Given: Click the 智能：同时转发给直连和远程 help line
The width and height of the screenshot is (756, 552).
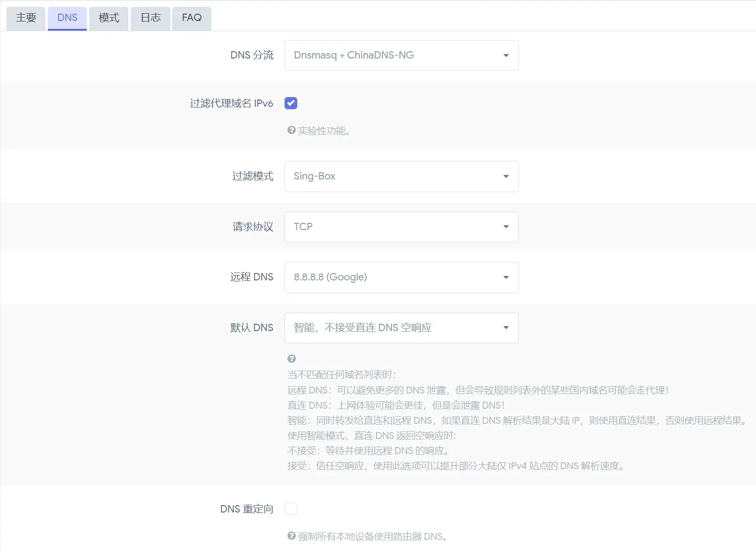Looking at the screenshot, I should (x=518, y=420).
